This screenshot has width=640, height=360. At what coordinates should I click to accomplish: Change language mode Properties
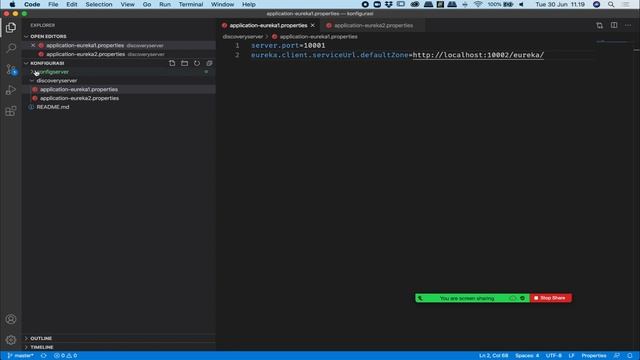pos(594,356)
